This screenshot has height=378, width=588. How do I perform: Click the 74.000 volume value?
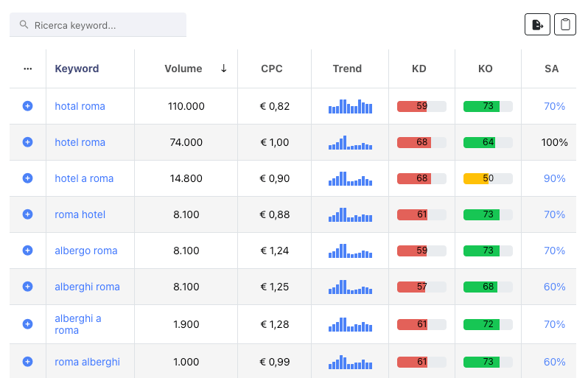(186, 142)
